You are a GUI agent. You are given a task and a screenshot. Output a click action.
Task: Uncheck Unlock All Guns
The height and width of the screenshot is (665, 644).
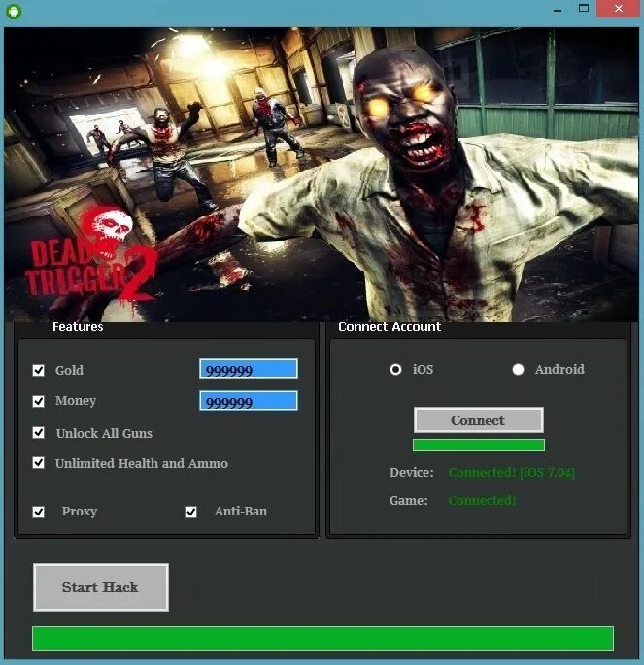[x=39, y=433]
